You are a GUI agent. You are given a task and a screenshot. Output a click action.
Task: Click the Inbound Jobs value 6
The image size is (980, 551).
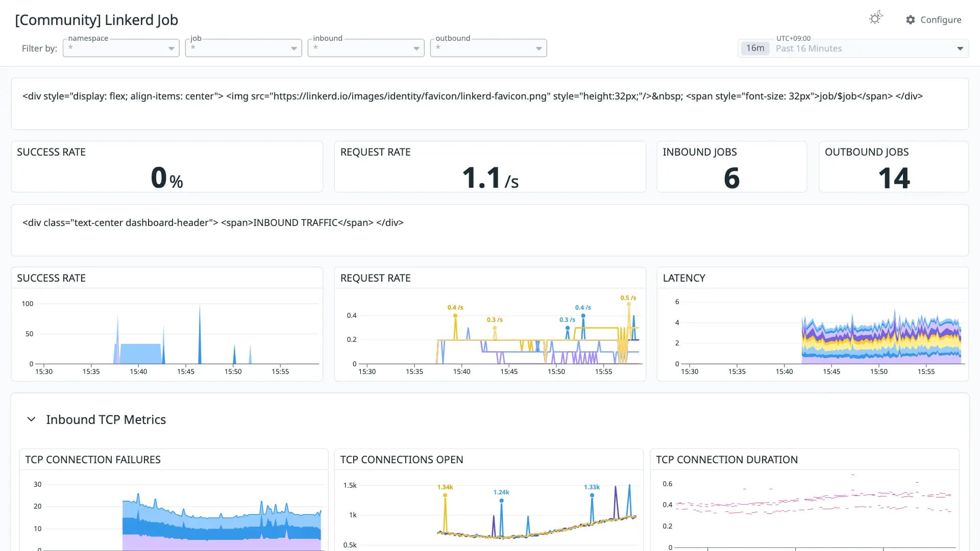click(x=731, y=178)
